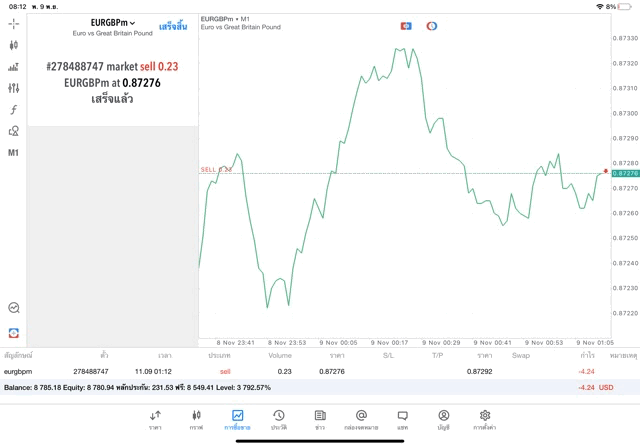
Task: Click the Wi-Fi icon in status bar
Action: click(x=600, y=7)
